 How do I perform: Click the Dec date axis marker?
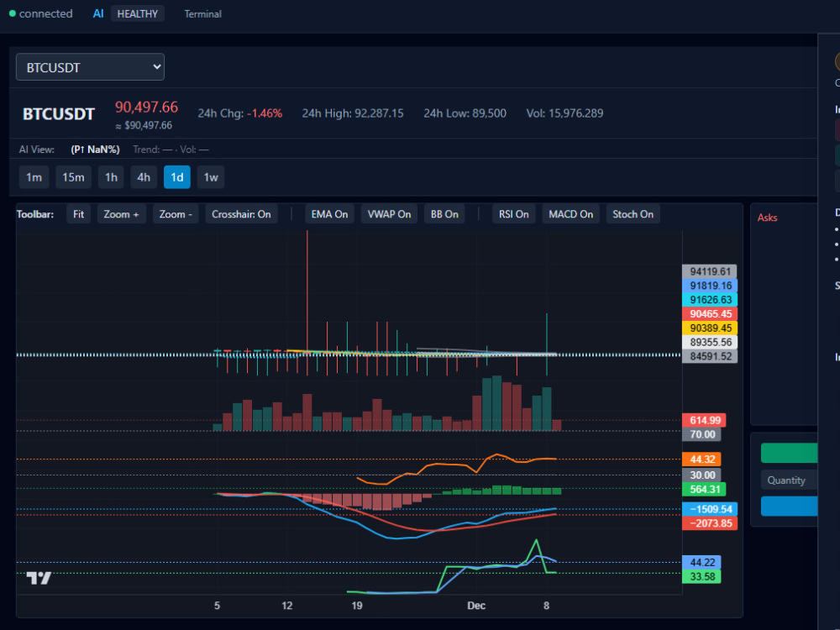point(476,606)
